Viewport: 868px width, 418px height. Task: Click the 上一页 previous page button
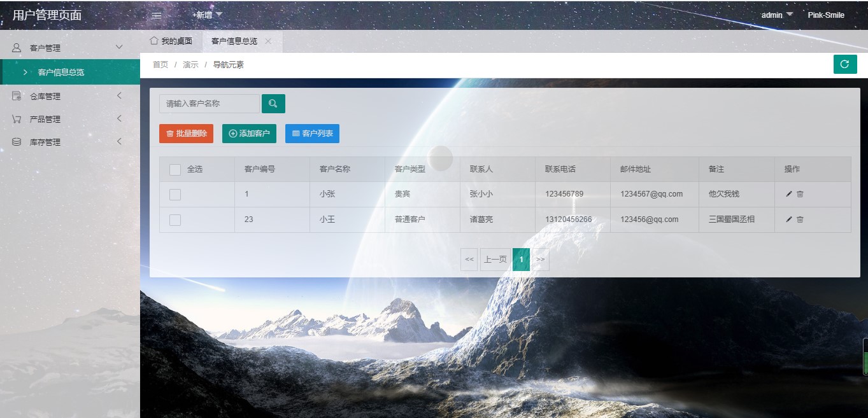click(495, 260)
